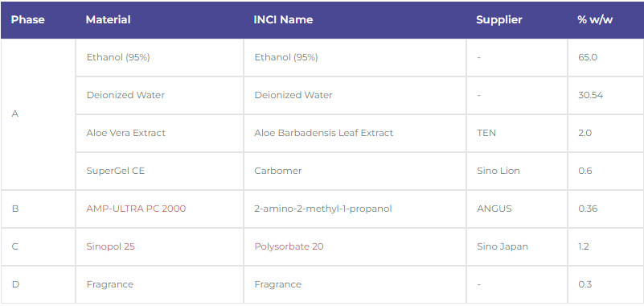The height and width of the screenshot is (306, 644).
Task: Click the Polysorbate 20 INCI link
Action: 289,246
